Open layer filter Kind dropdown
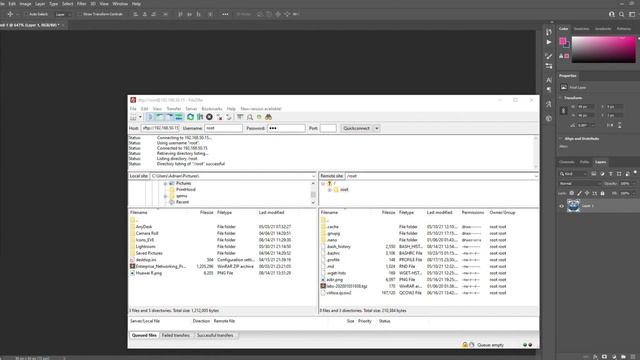Image resolution: width=640 pixels, height=360 pixels. pyautogui.click(x=573, y=174)
